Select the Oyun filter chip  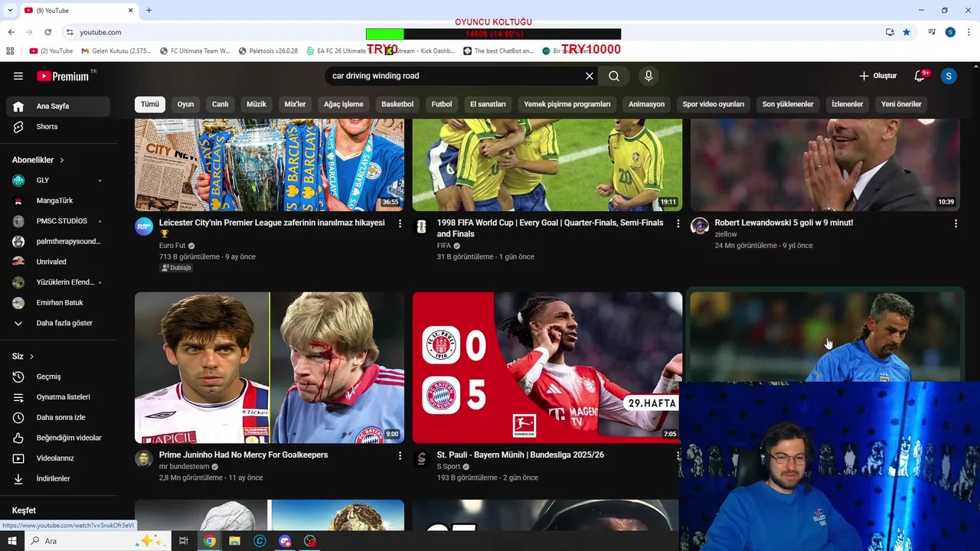coord(186,104)
